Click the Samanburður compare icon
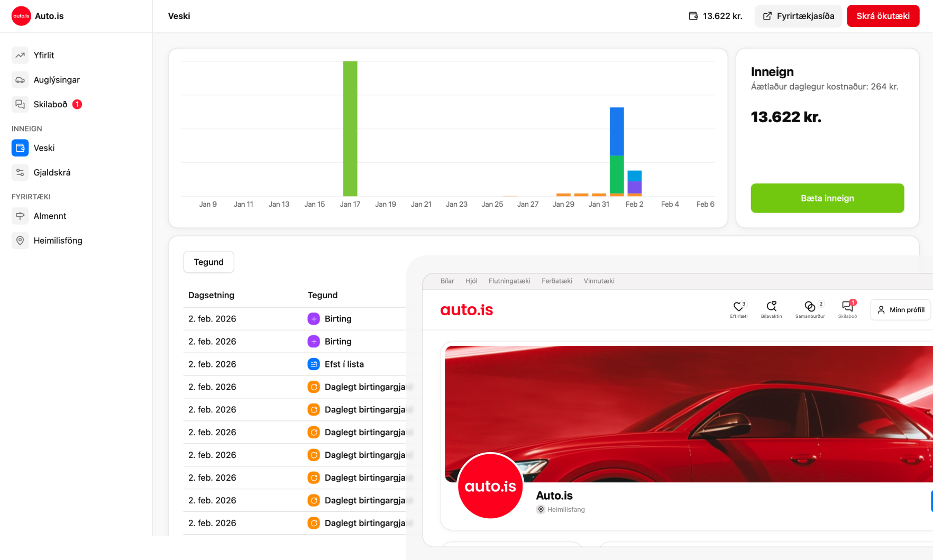This screenshot has width=933, height=560. (809, 307)
